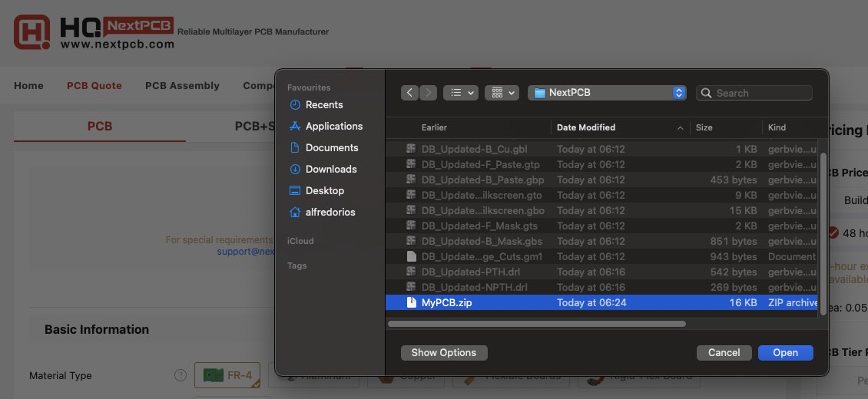The image size is (868, 399).
Task: Click the Desktop icon in sidebar
Action: [x=295, y=190]
